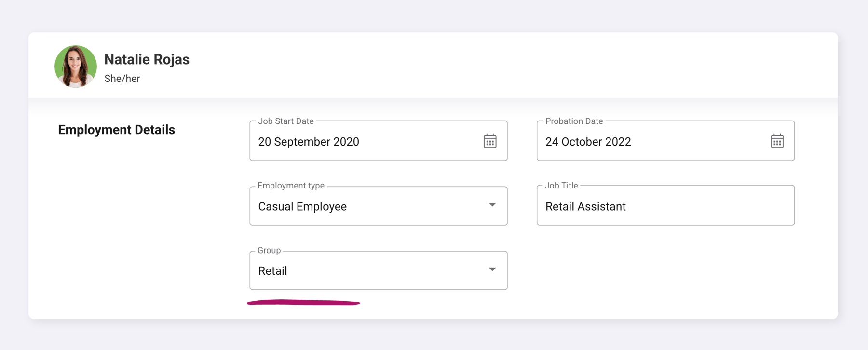
Task: Click the She/her pronoun text
Action: pos(122,79)
